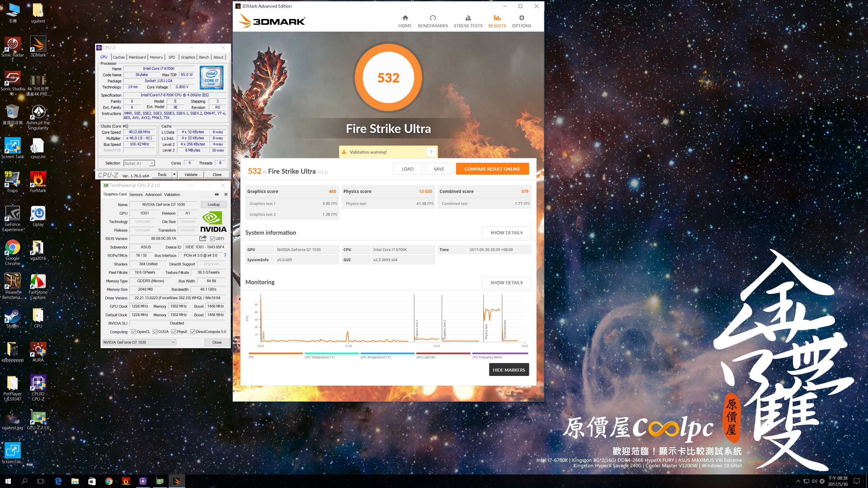Open 3DMark STRESS TESTS section
The height and width of the screenshot is (488, 868).
(468, 21)
